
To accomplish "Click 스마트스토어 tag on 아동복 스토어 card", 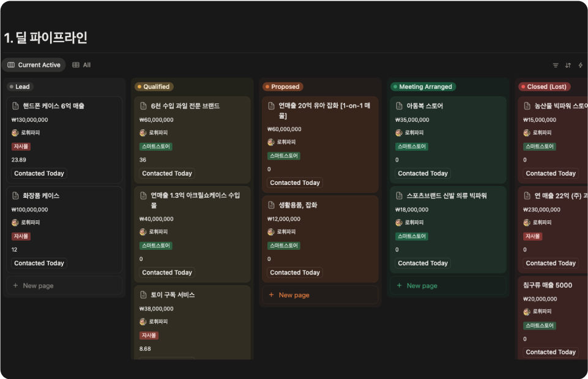I will pyautogui.click(x=412, y=146).
